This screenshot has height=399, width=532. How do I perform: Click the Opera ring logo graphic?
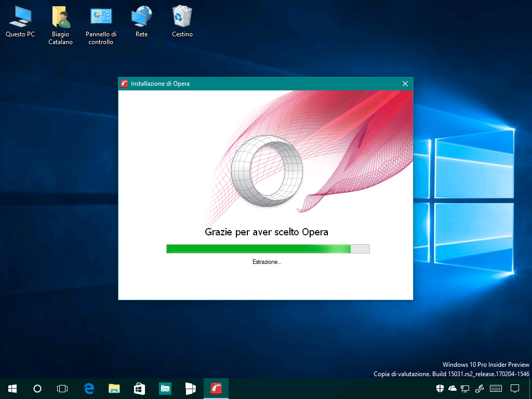point(267,171)
